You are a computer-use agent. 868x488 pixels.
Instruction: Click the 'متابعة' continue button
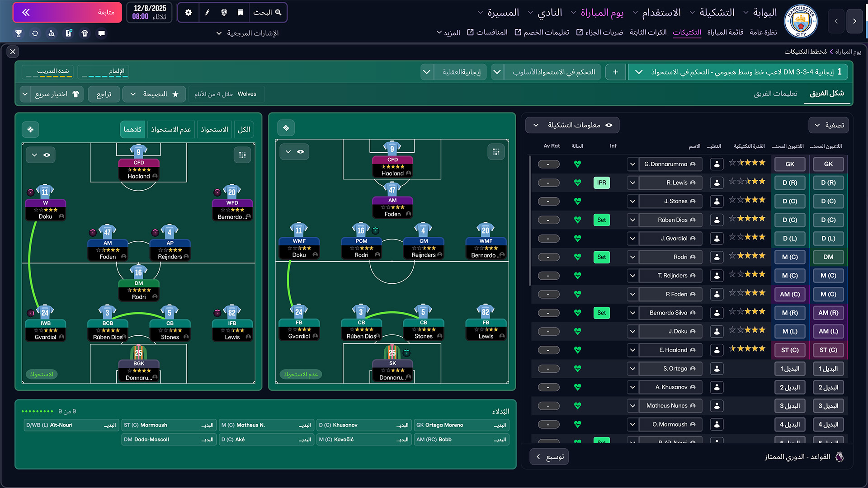click(68, 12)
